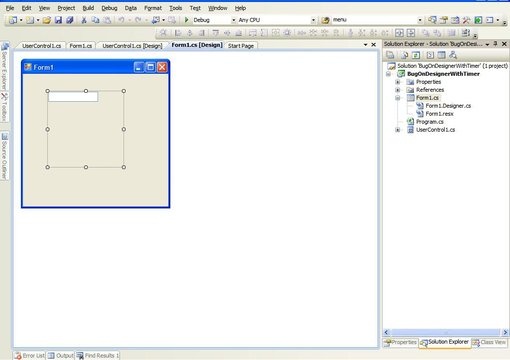Viewport: 510px width, 360px height.
Task: Open the Debug configuration dropdown
Action: coord(233,20)
